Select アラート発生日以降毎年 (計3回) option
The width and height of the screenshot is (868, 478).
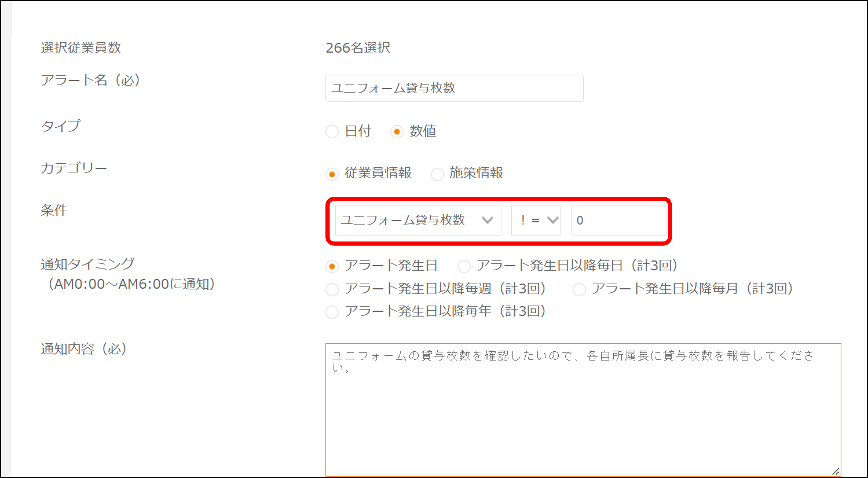tap(332, 312)
